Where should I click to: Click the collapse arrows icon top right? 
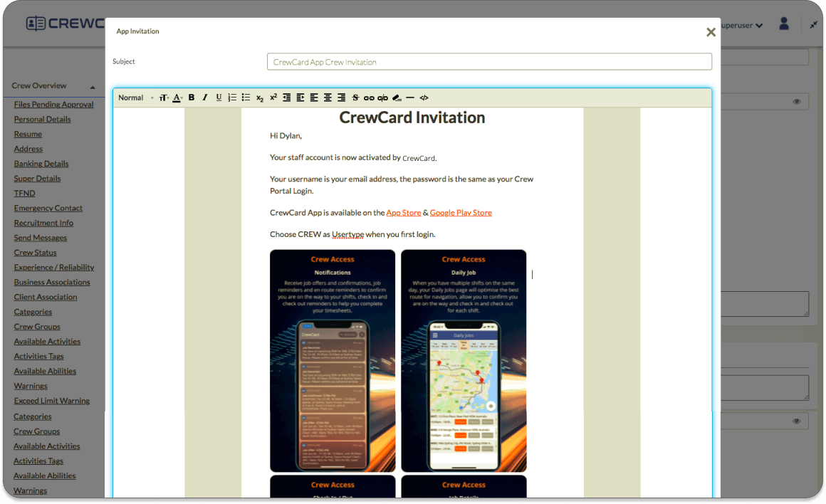click(x=813, y=25)
